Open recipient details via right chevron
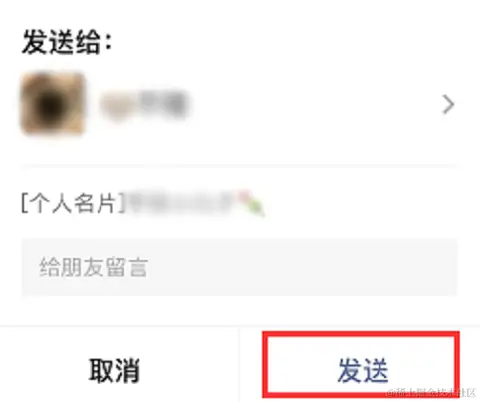The height and width of the screenshot is (402, 480). [x=448, y=104]
